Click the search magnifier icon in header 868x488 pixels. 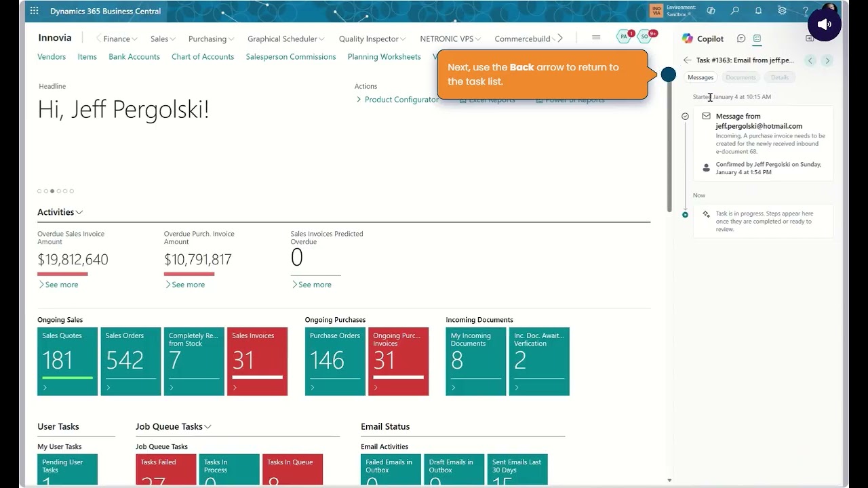click(x=734, y=11)
